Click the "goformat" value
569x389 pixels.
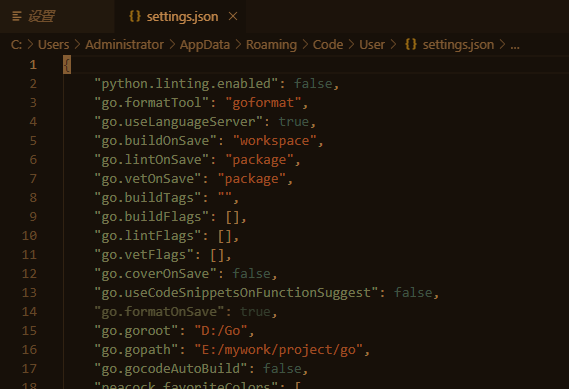pyautogui.click(x=263, y=103)
